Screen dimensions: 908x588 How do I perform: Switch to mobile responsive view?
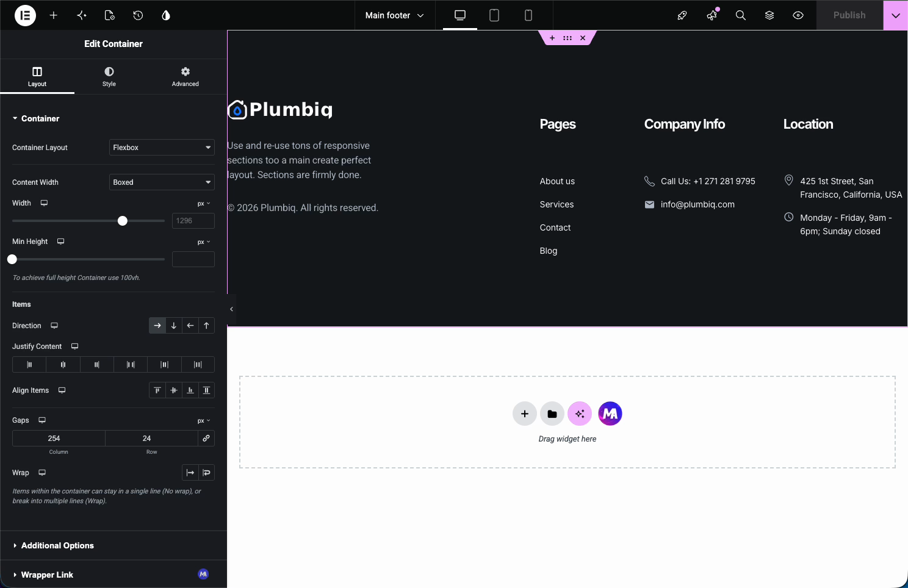[x=528, y=15]
